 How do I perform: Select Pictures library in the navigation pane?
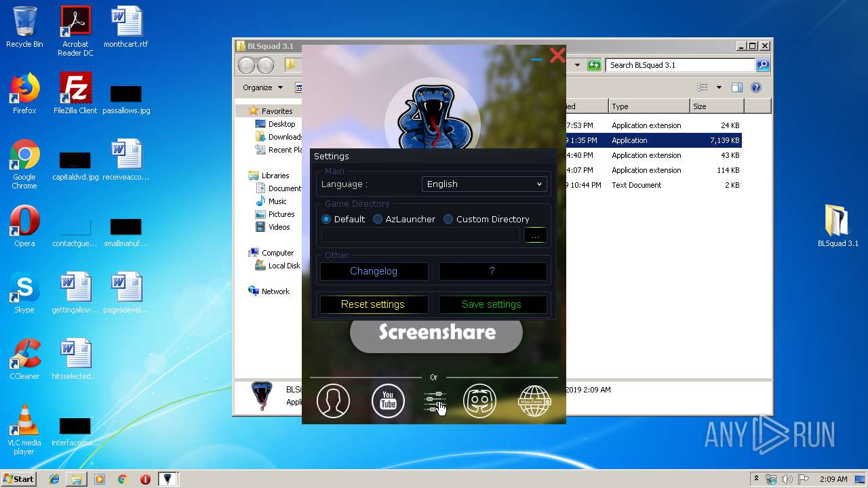275,214
